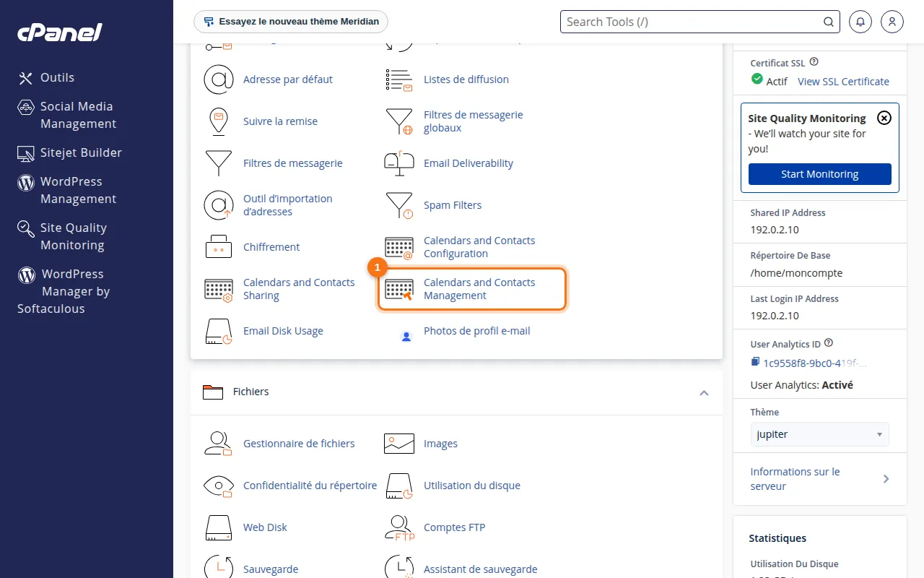Click the Email Disk Usage drive icon
The image size is (924, 578).
pos(218,331)
